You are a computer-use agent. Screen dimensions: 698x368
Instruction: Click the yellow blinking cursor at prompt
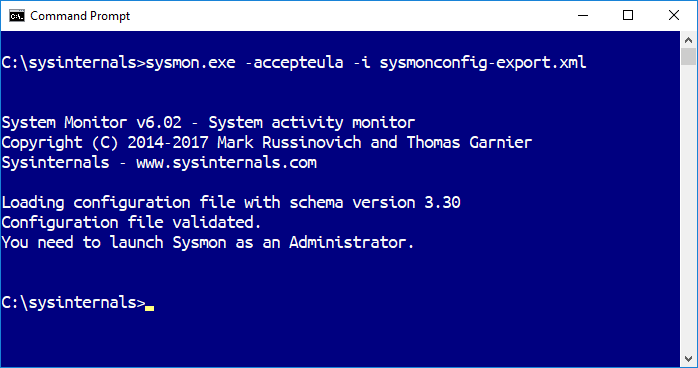[x=150, y=308]
